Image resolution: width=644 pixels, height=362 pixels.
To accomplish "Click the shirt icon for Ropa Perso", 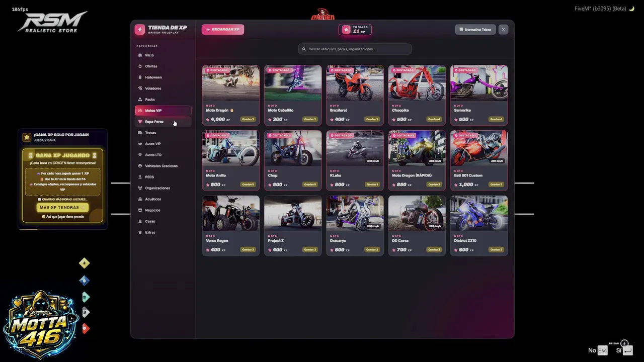I will (x=140, y=122).
